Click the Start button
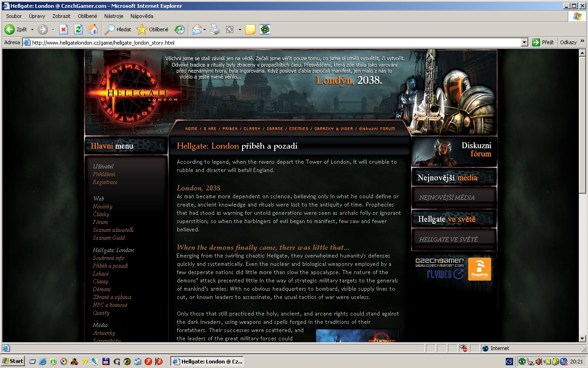This screenshot has height=368, width=588. [x=13, y=362]
